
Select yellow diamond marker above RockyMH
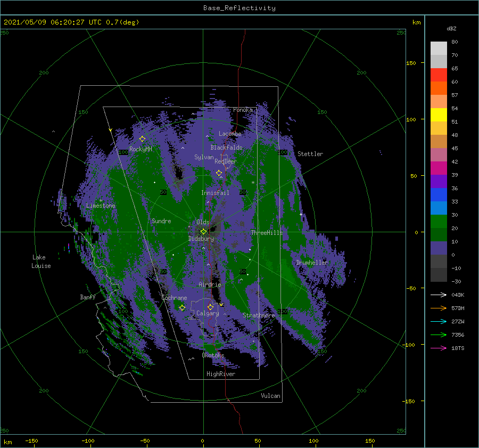point(142,139)
